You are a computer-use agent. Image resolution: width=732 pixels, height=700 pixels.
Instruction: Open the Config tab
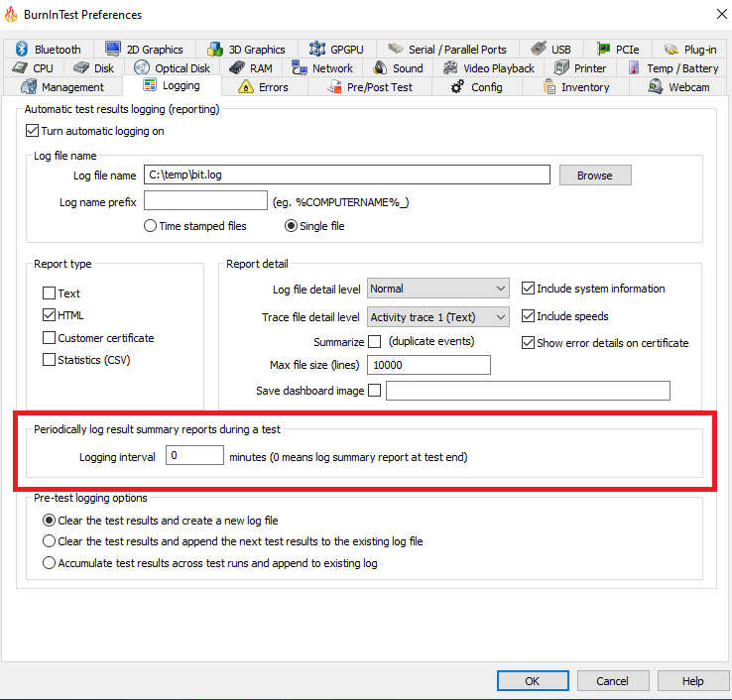point(477,87)
